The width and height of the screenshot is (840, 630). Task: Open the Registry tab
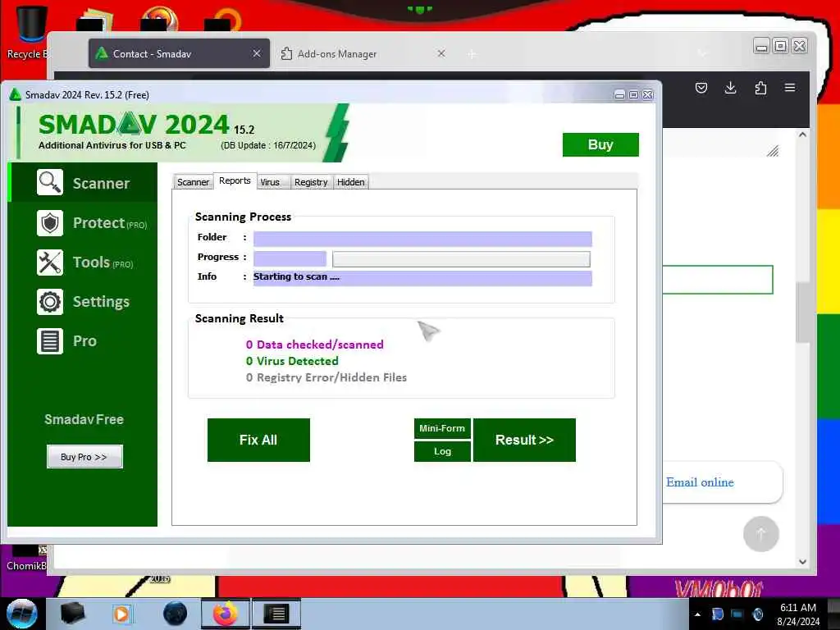(x=311, y=182)
